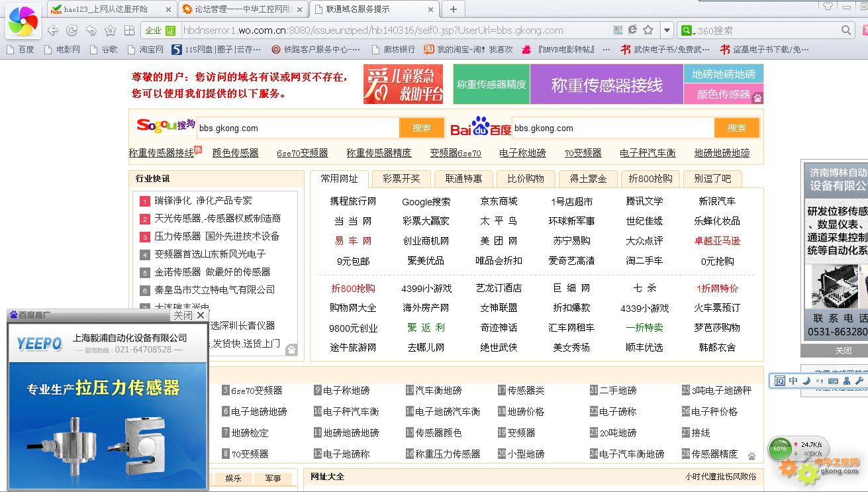Click the Sogou search button
Image resolution: width=868 pixels, height=492 pixels.
[421, 128]
